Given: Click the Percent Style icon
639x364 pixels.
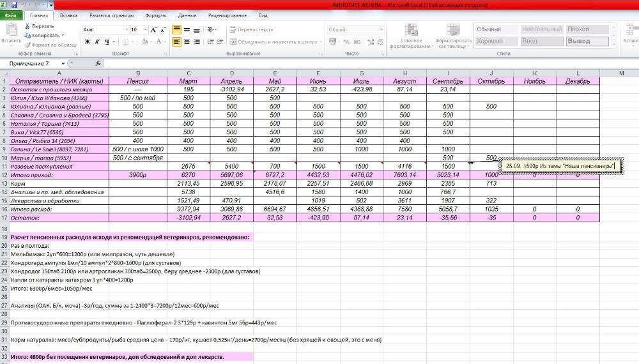Looking at the screenshot, I should click(347, 42).
